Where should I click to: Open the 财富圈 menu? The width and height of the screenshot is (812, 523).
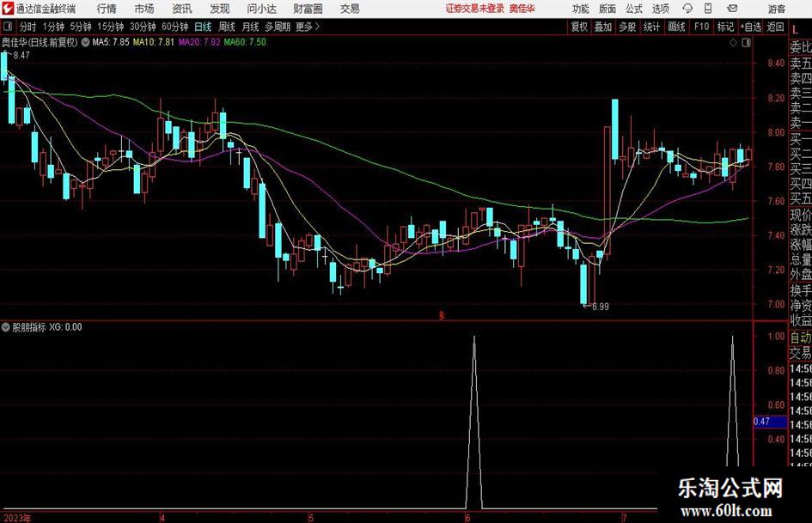click(x=308, y=9)
